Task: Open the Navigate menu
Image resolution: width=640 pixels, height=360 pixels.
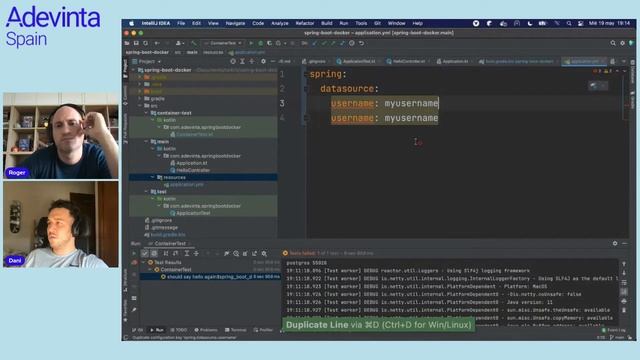Action: coord(235,24)
